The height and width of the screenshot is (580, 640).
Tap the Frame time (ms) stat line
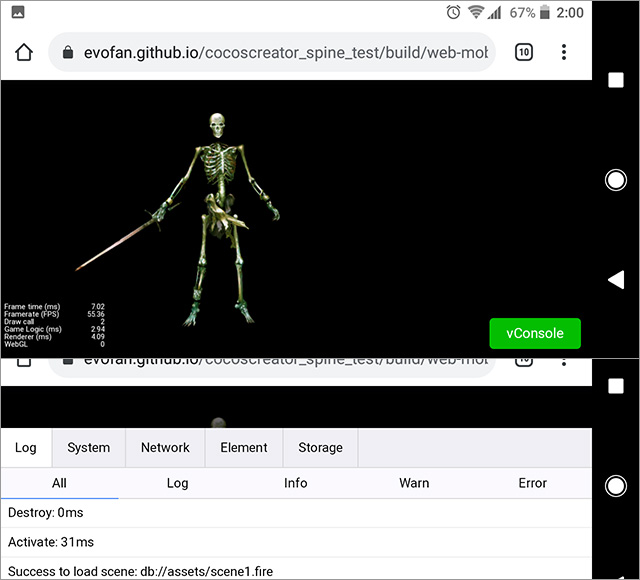pos(54,307)
